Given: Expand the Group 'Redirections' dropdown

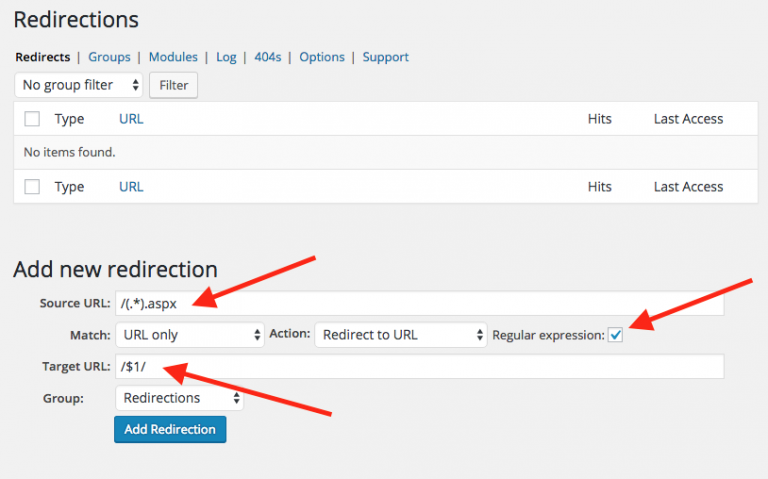Looking at the screenshot, I should [x=179, y=398].
